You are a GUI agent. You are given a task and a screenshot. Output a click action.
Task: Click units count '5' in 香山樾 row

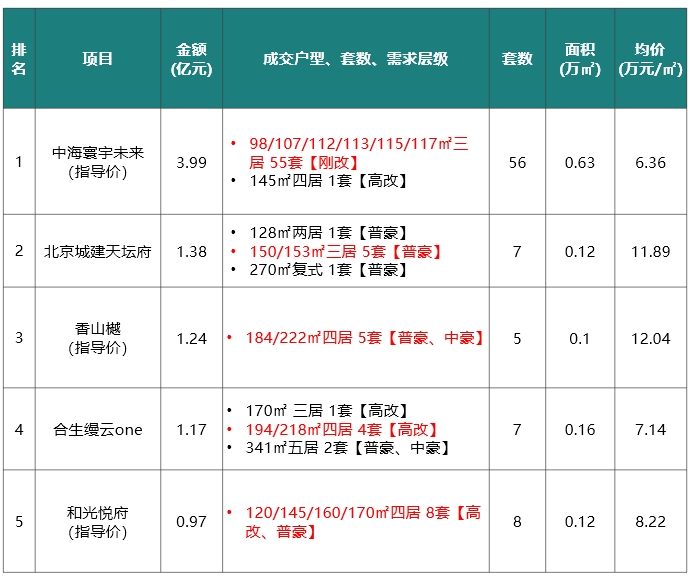coord(517,338)
